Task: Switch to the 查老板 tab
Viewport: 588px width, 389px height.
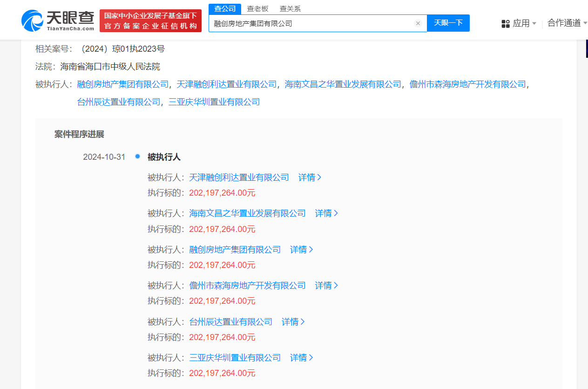Action: pos(257,8)
